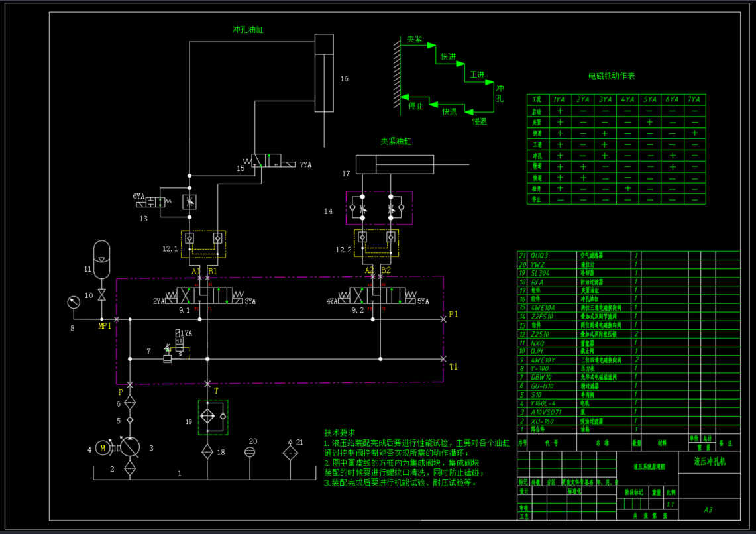The height and width of the screenshot is (534, 756).
Task: Pick the shut-off valve symbol numbered 10
Action: click(102, 294)
